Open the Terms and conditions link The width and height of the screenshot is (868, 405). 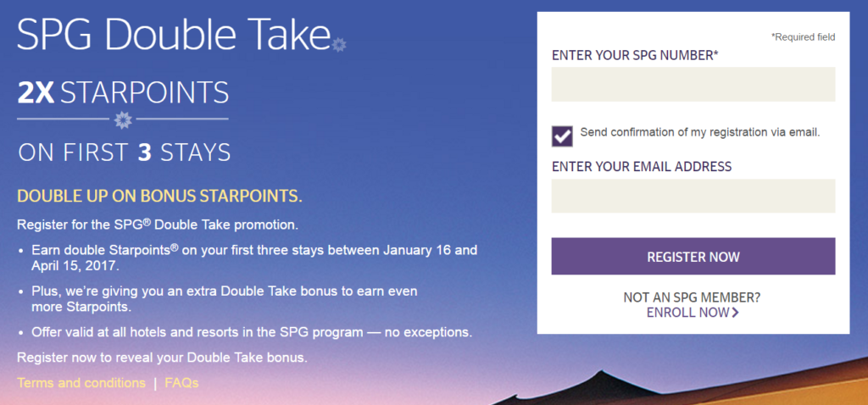pos(81,383)
